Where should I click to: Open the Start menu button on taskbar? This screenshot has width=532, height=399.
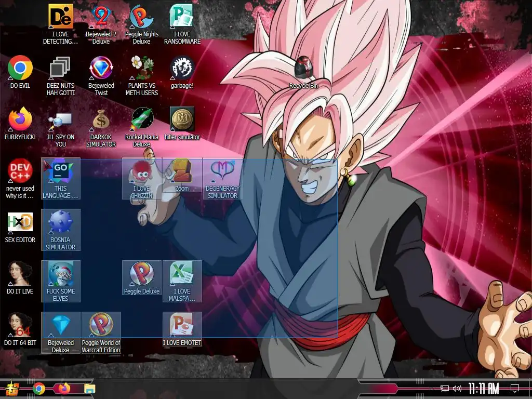click(12, 389)
